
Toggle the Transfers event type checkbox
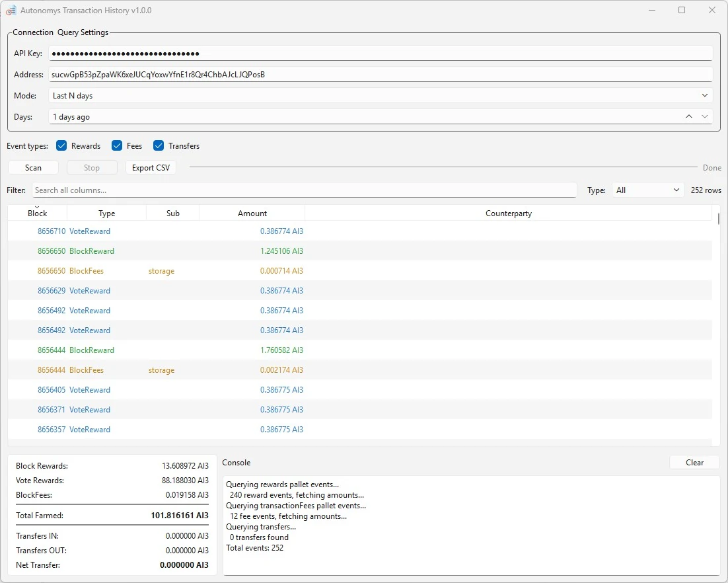point(159,145)
